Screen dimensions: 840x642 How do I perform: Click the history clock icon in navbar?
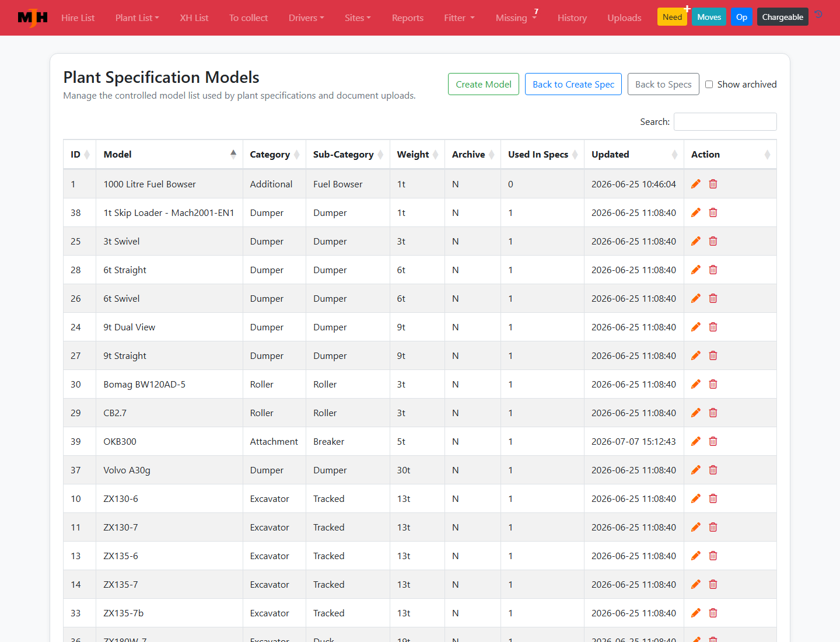point(818,15)
